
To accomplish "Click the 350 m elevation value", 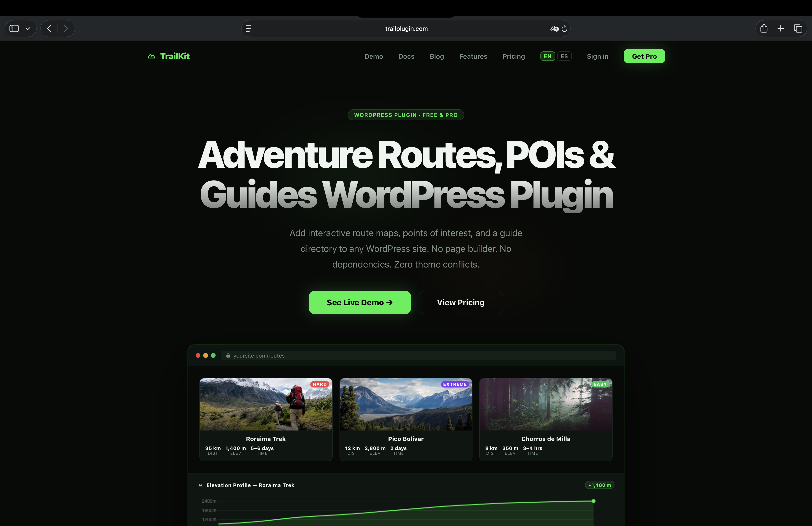I will [510, 448].
